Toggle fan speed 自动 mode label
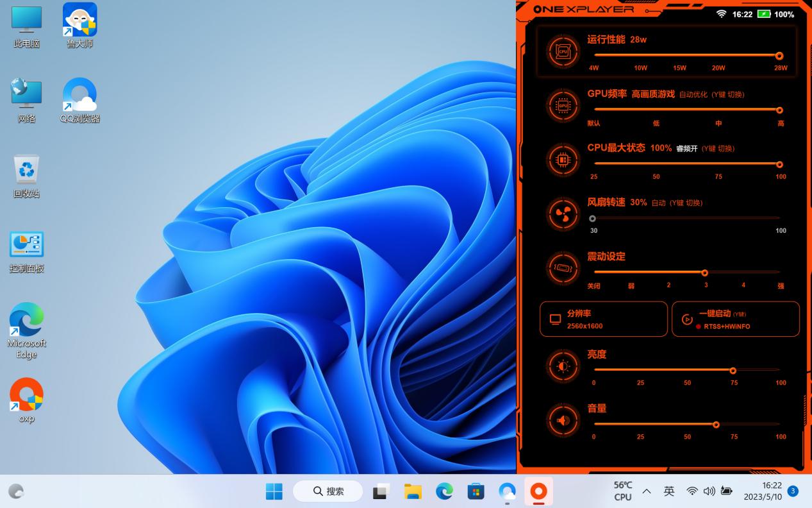 point(658,203)
